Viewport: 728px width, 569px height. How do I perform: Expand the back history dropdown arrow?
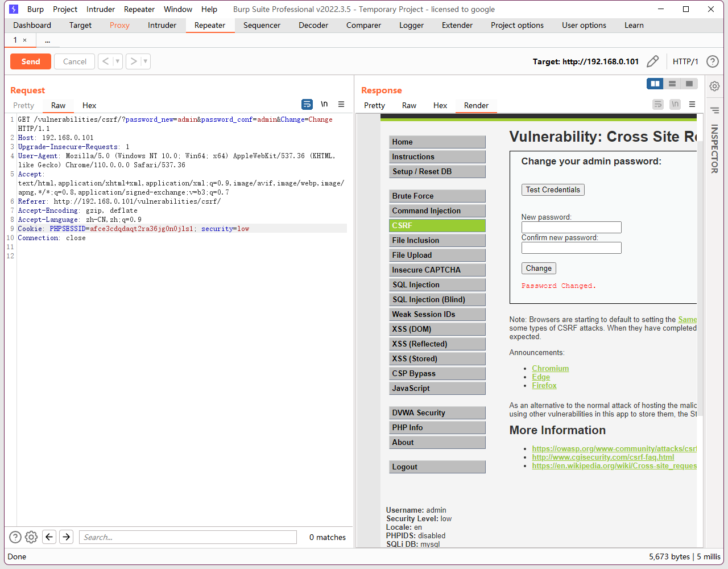118,61
